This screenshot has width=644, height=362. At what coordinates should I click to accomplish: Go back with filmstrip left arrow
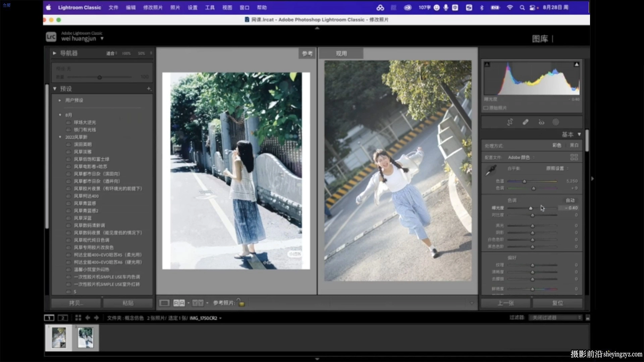(x=88, y=317)
